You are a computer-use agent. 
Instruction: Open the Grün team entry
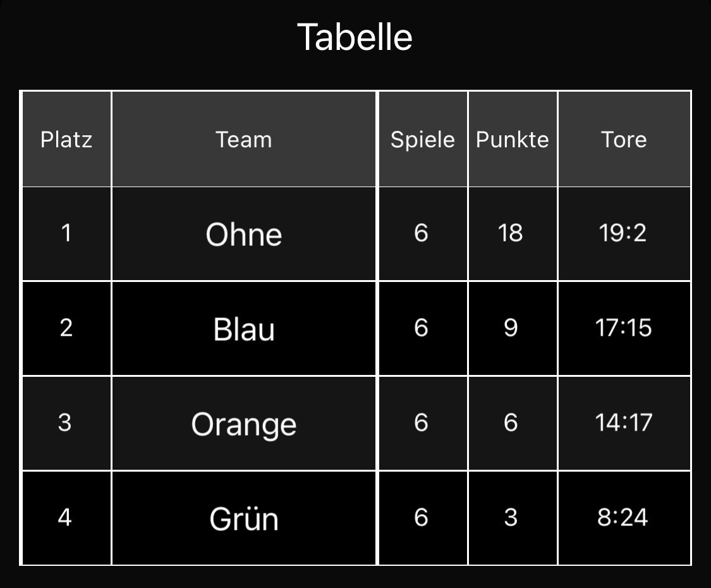[244, 518]
